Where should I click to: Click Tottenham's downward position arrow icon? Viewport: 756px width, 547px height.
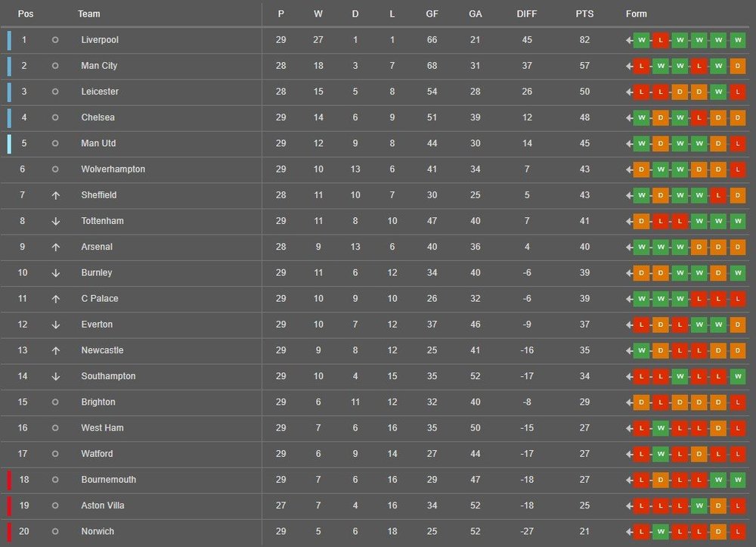[x=55, y=222]
